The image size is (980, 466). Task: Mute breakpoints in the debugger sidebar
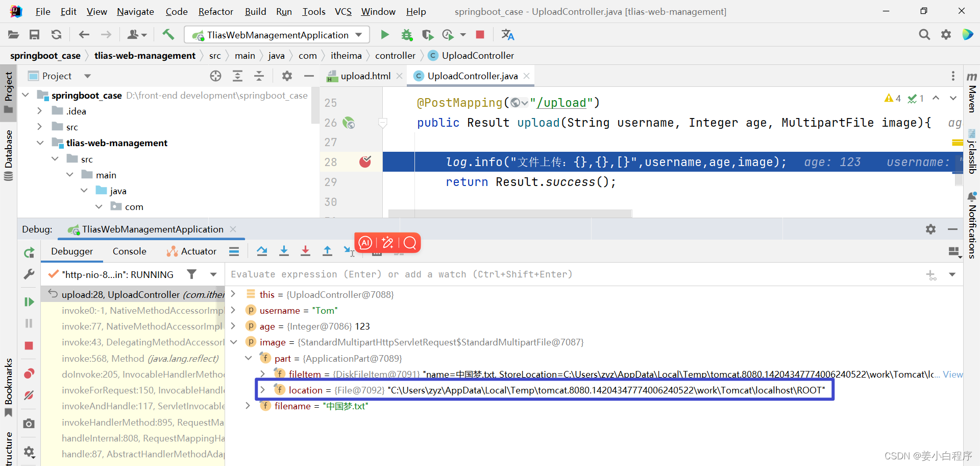click(29, 395)
